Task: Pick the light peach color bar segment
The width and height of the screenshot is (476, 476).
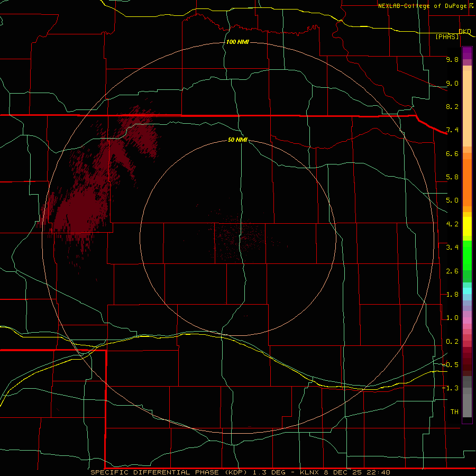Action: click(467, 108)
